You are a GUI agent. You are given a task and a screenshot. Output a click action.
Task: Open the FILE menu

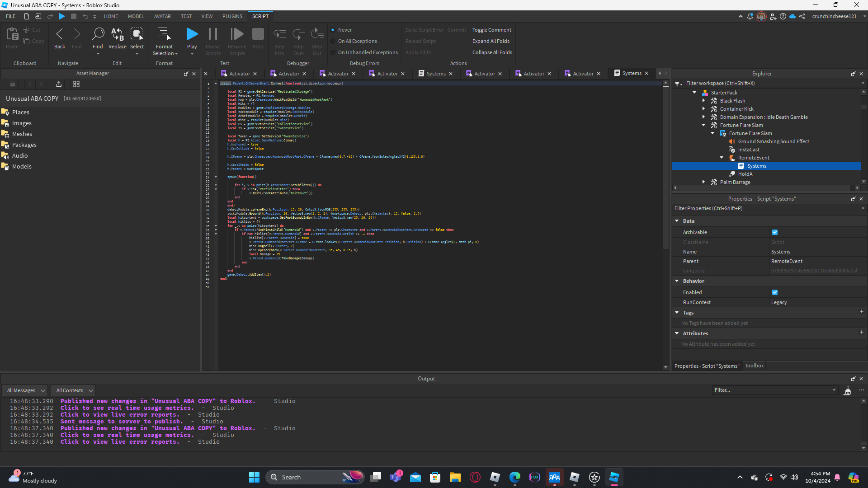coord(11,16)
